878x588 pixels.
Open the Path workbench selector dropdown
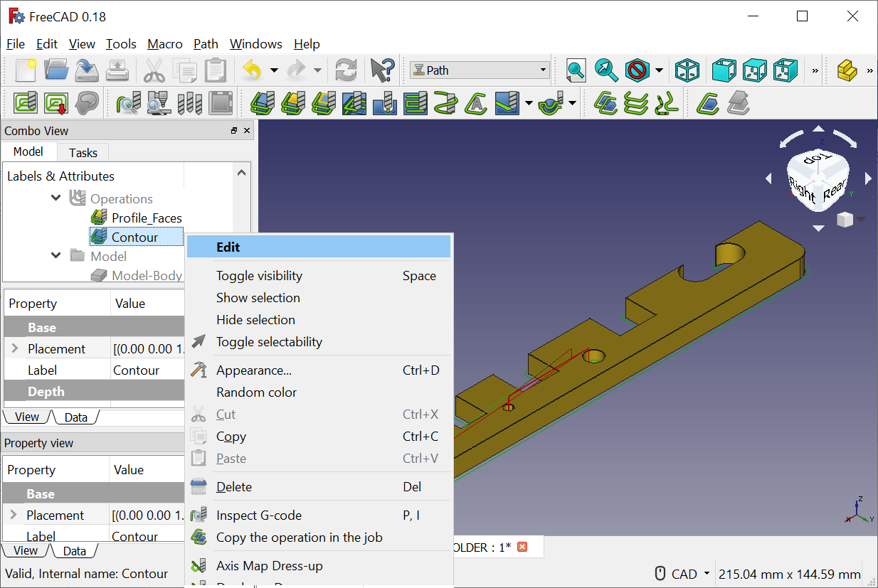pos(480,70)
